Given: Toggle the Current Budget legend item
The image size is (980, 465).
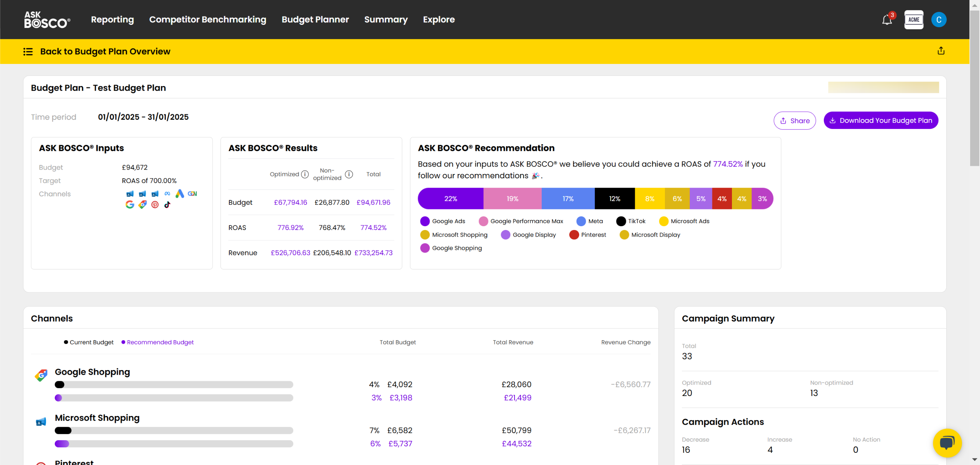Looking at the screenshot, I should click(89, 342).
